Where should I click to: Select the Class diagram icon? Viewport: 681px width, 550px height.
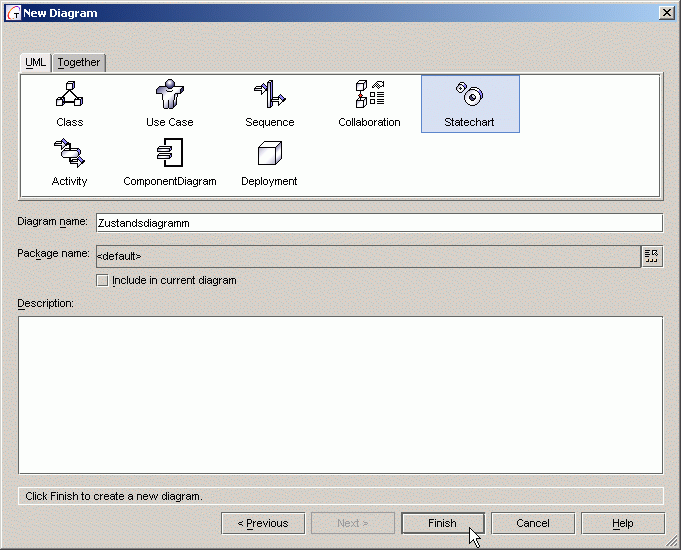[69, 96]
